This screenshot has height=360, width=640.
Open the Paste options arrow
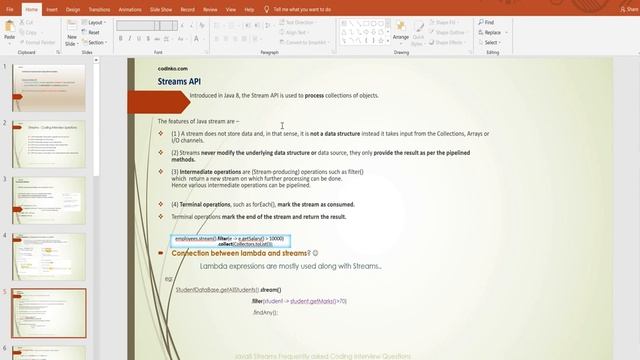pos(9,43)
